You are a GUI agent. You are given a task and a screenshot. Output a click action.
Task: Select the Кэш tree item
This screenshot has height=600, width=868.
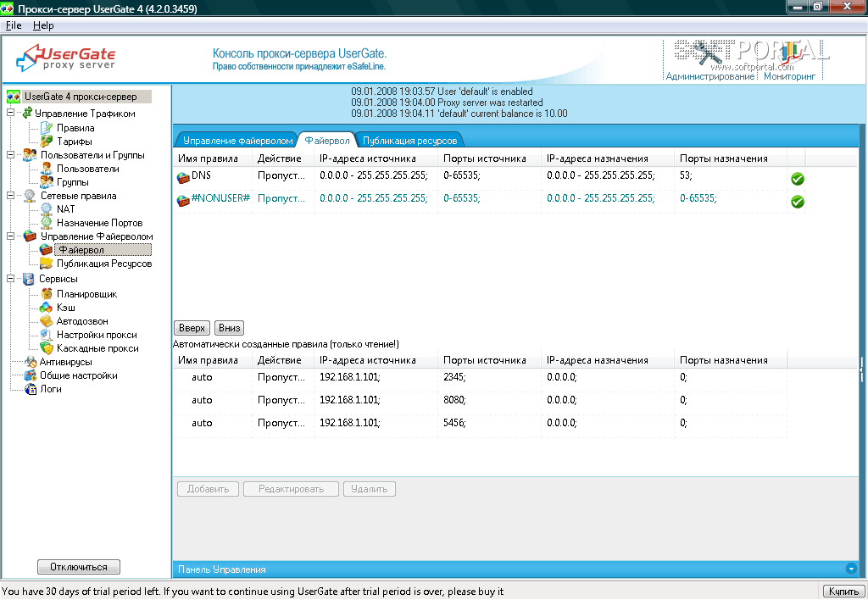coord(66,307)
